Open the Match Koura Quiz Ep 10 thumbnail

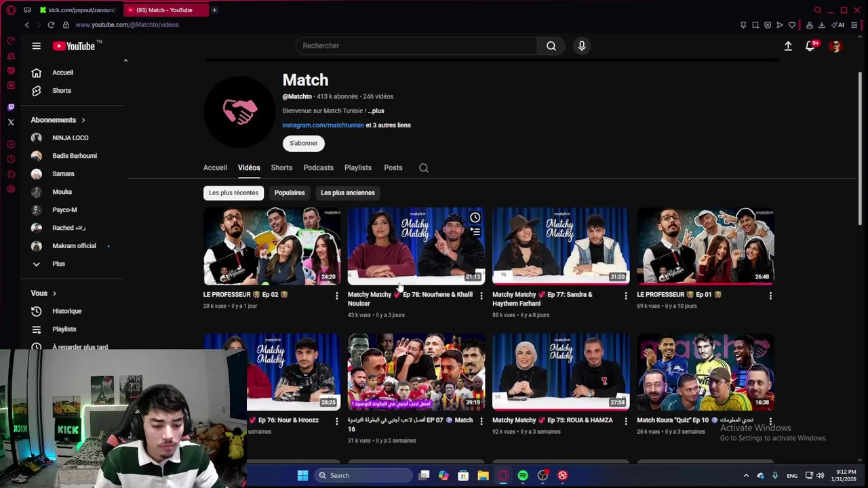(705, 372)
